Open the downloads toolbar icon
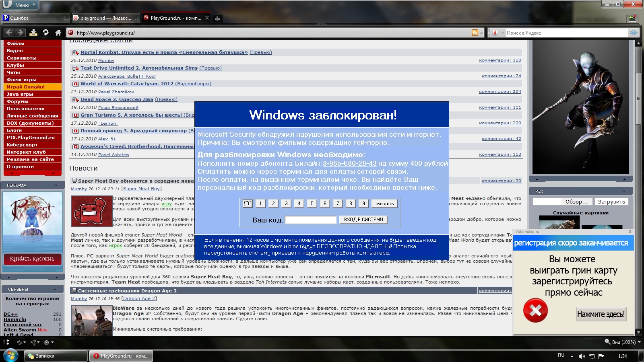Image resolution: width=644 pixels, height=362 pixels. tap(33, 33)
